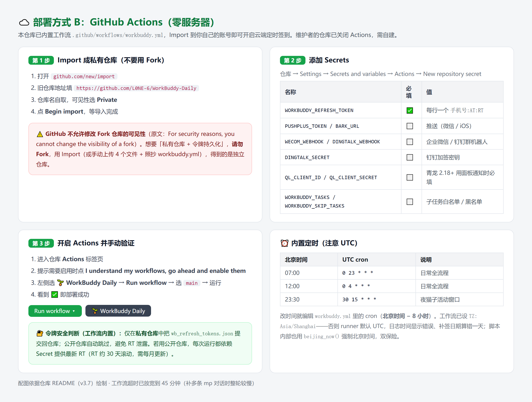The image size is (532, 402).
Task: Click the lock icon in 令牌安全判断 notice
Action: pos(40,333)
